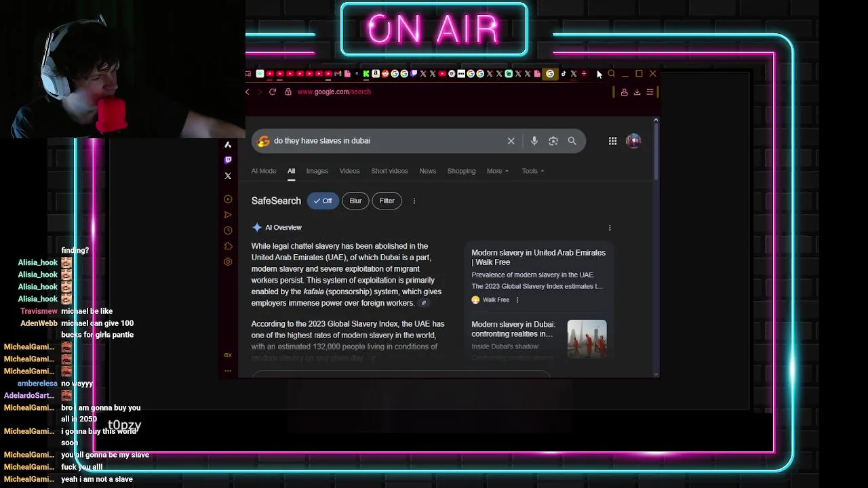Click the Walk Free source label

pos(495,300)
